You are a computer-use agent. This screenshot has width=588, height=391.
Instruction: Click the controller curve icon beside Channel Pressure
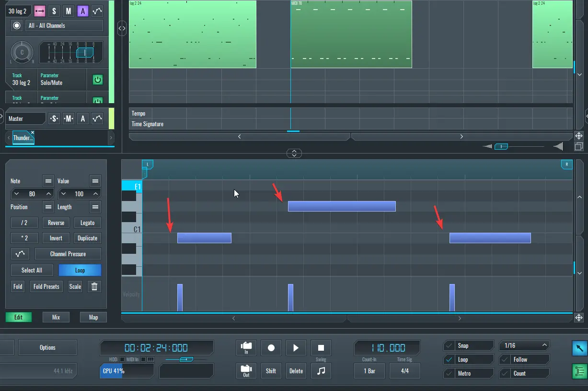pos(20,254)
